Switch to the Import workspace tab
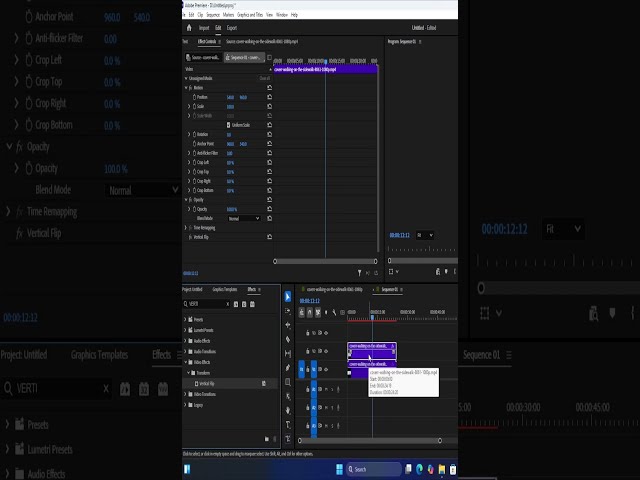Screen dimensions: 640x480 point(204,28)
